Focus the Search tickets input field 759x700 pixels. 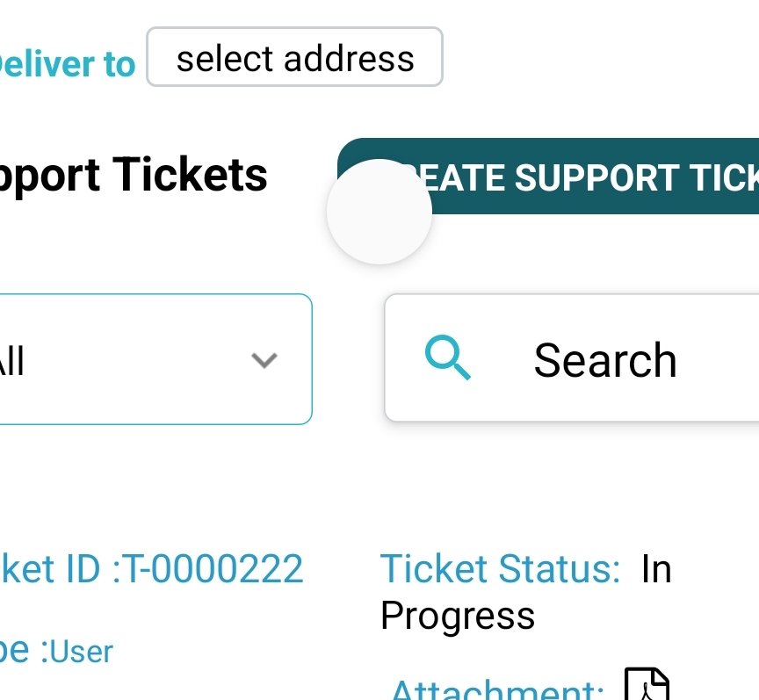point(572,357)
